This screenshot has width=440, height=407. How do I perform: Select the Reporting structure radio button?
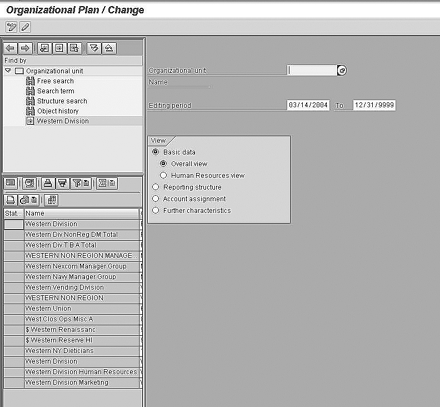[155, 187]
